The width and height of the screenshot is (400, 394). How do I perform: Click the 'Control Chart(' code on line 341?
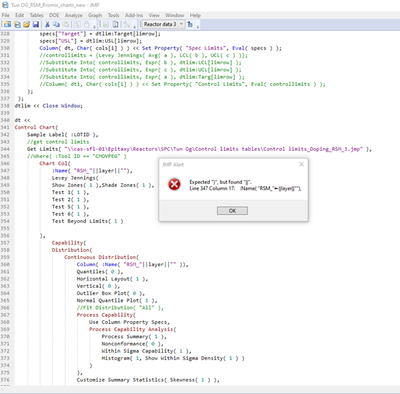[36, 127]
